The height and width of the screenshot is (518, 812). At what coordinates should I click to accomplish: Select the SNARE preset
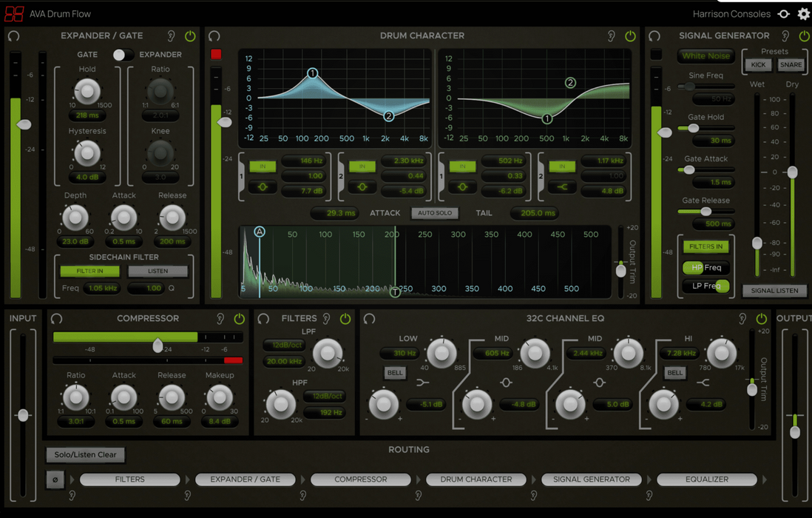791,65
